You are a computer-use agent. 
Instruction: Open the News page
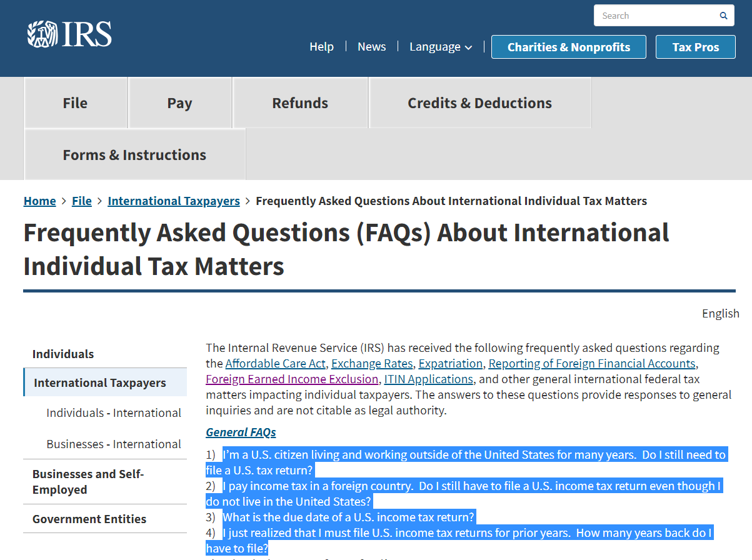(x=372, y=46)
